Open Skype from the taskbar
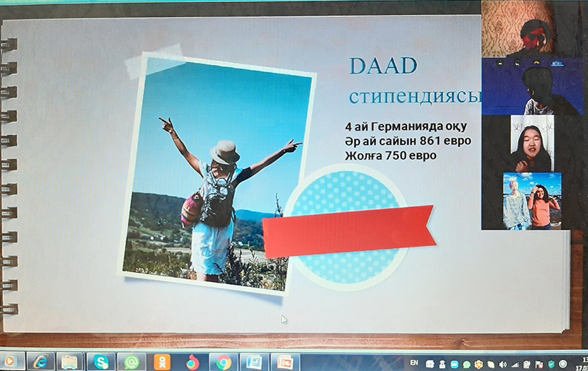 coord(101,363)
